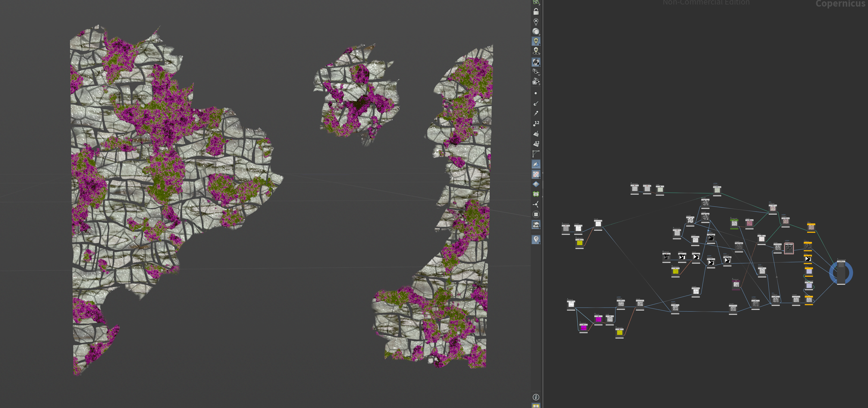Show primitive numbers display option

tap(536, 144)
